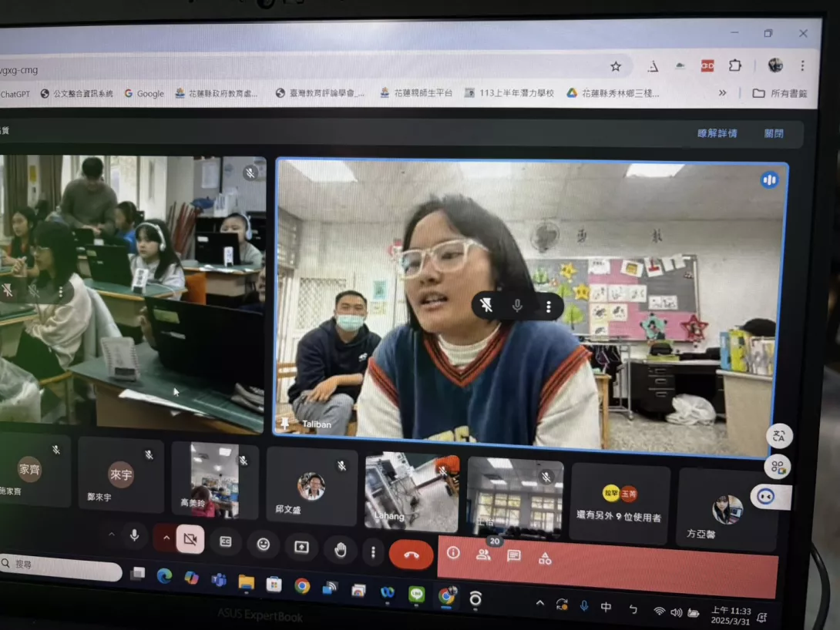Leave the call with the red hang-up button
The width and height of the screenshot is (840, 630).
[411, 555]
